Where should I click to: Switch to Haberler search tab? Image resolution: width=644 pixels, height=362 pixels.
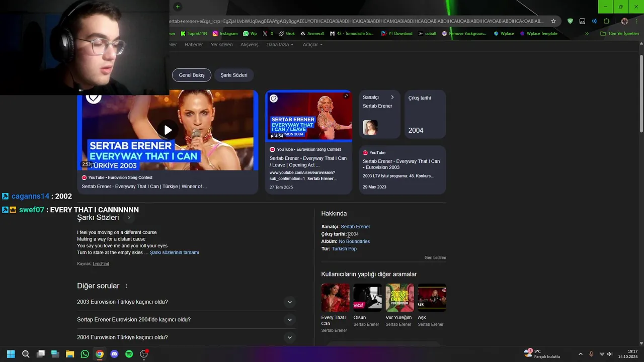[x=194, y=45]
